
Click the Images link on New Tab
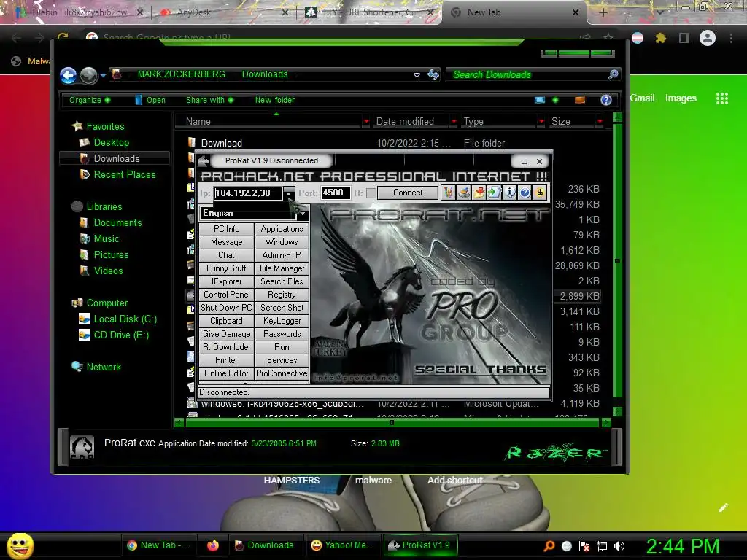coord(681,98)
